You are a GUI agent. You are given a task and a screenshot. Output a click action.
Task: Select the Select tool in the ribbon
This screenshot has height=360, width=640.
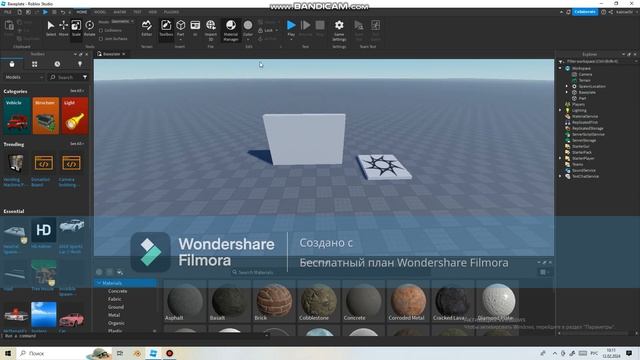pos(51,28)
